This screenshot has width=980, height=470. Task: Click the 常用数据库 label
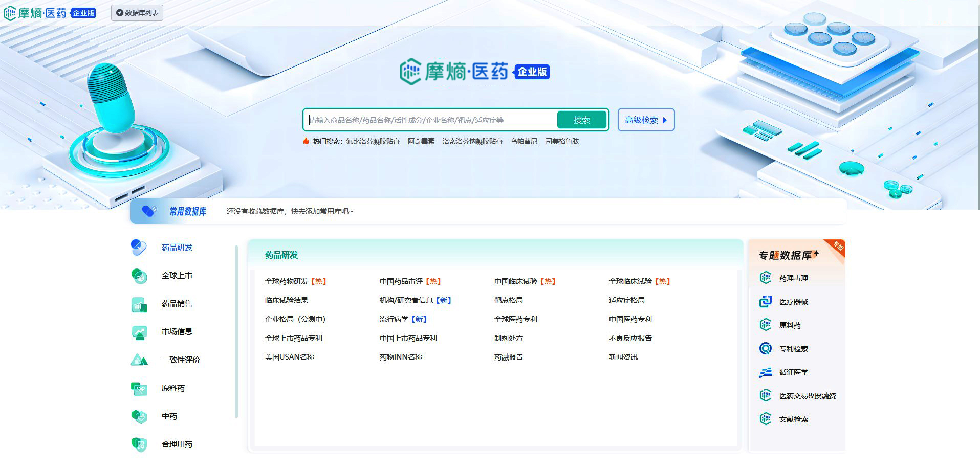pyautogui.click(x=188, y=211)
